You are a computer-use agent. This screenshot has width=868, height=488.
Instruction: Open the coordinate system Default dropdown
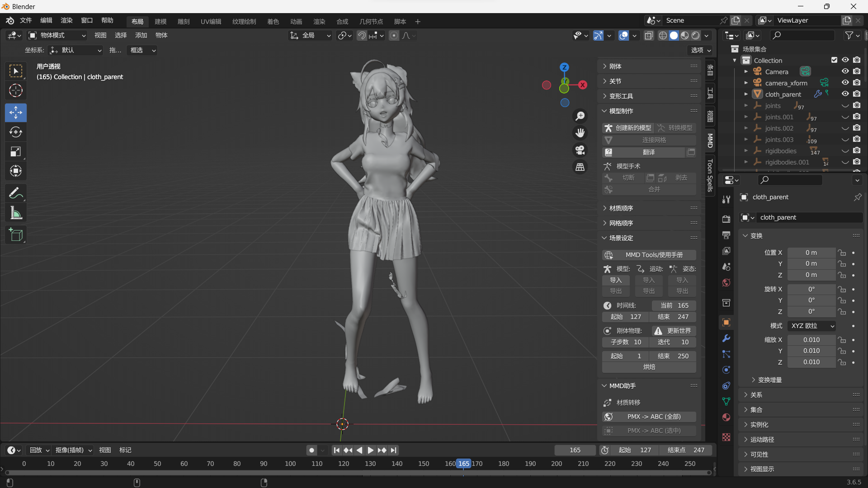(75, 50)
